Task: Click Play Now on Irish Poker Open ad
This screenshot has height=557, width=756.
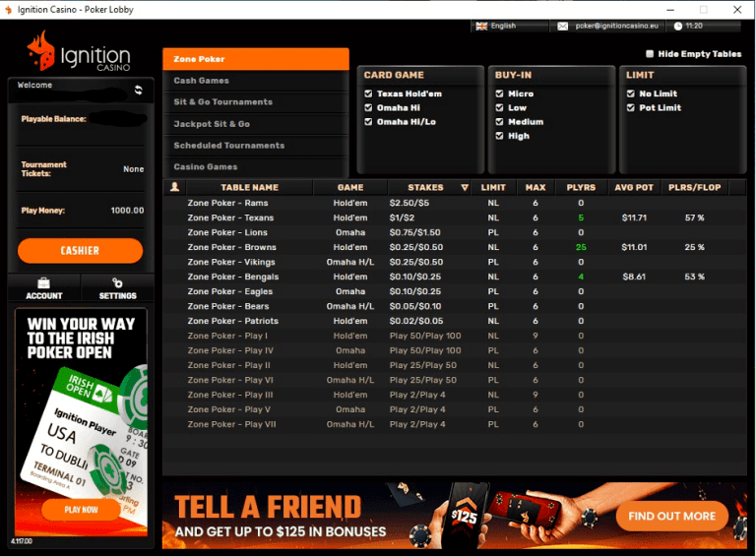Action: pyautogui.click(x=81, y=510)
